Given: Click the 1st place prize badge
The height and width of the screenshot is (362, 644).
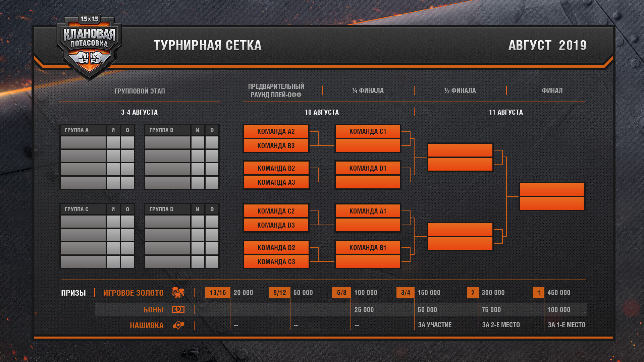Looking at the screenshot, I should pos(539,293).
